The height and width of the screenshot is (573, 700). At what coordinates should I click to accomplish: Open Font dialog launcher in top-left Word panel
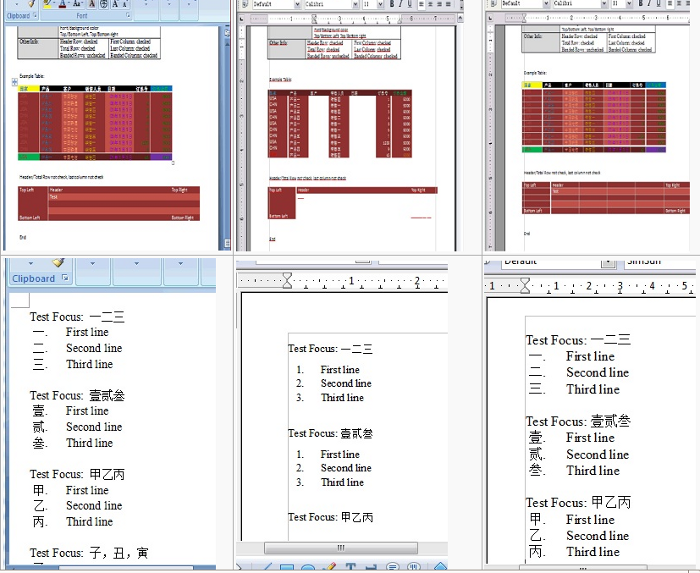tap(129, 16)
